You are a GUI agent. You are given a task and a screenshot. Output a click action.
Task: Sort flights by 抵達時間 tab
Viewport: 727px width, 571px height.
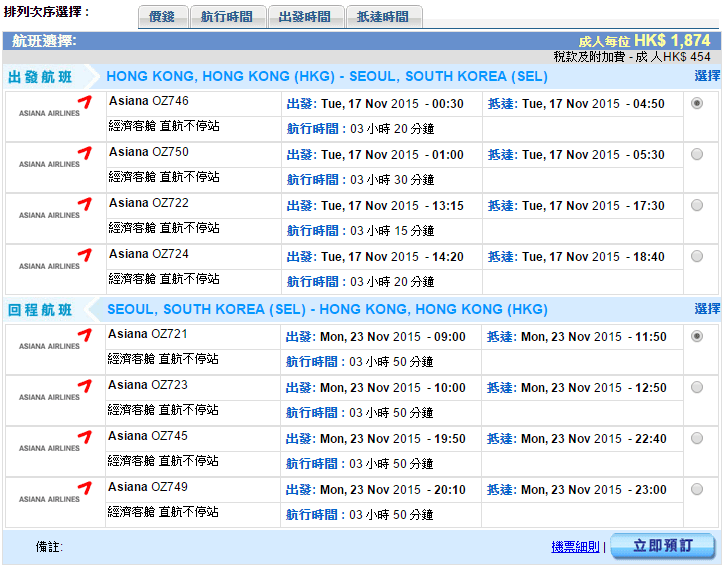(x=383, y=17)
